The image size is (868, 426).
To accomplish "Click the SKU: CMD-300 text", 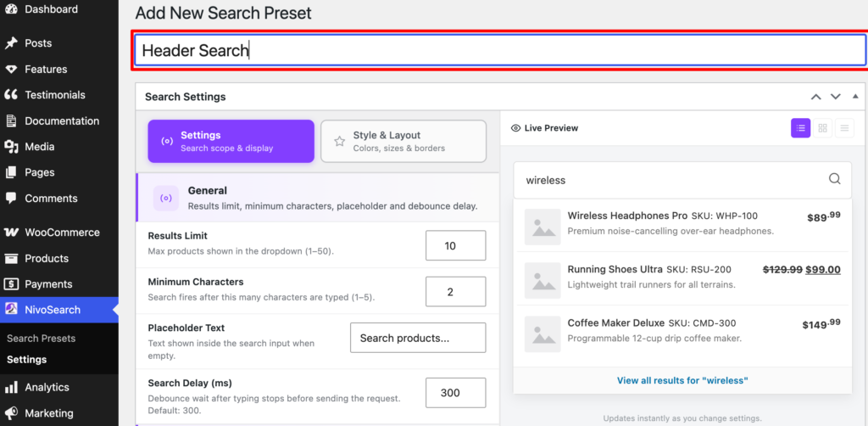I will (x=703, y=323).
